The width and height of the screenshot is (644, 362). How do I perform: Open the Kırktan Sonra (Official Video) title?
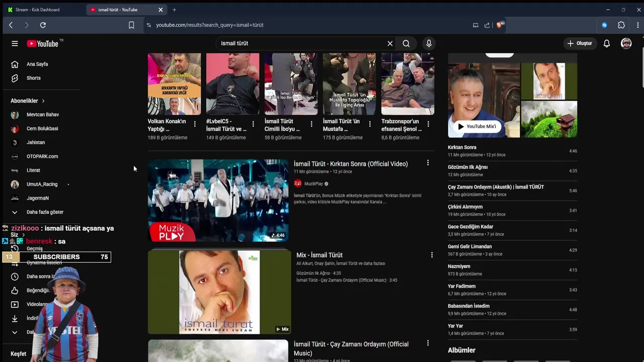click(x=351, y=164)
